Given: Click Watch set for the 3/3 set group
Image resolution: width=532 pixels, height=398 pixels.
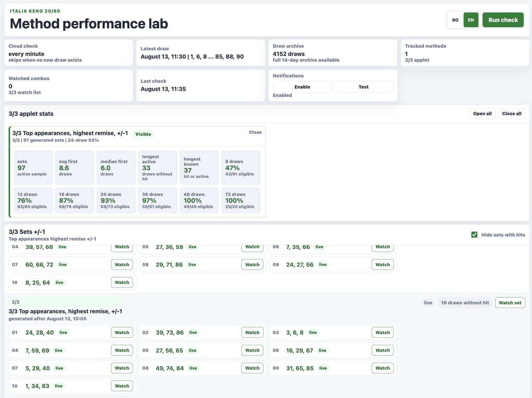Looking at the screenshot, I should (x=510, y=303).
